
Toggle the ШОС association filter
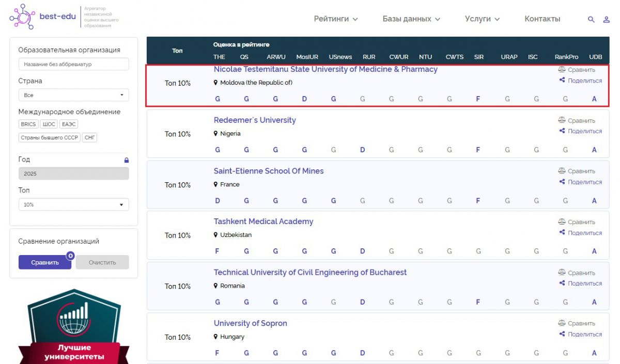(49, 124)
